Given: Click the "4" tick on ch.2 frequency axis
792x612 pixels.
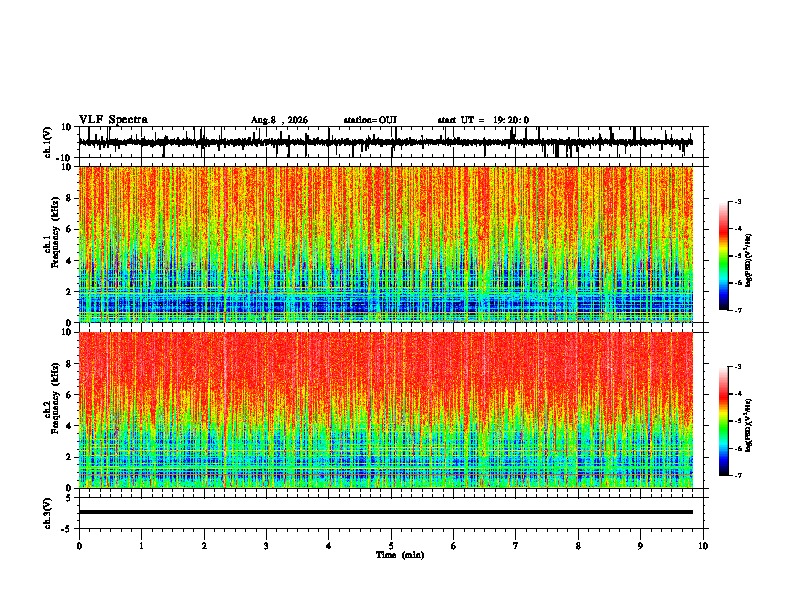Looking at the screenshot, I should tap(69, 426).
